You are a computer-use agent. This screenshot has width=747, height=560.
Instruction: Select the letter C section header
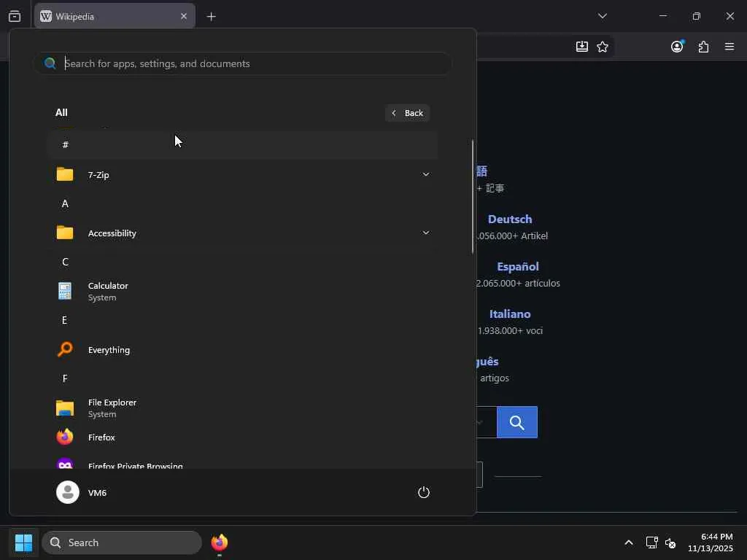(65, 262)
